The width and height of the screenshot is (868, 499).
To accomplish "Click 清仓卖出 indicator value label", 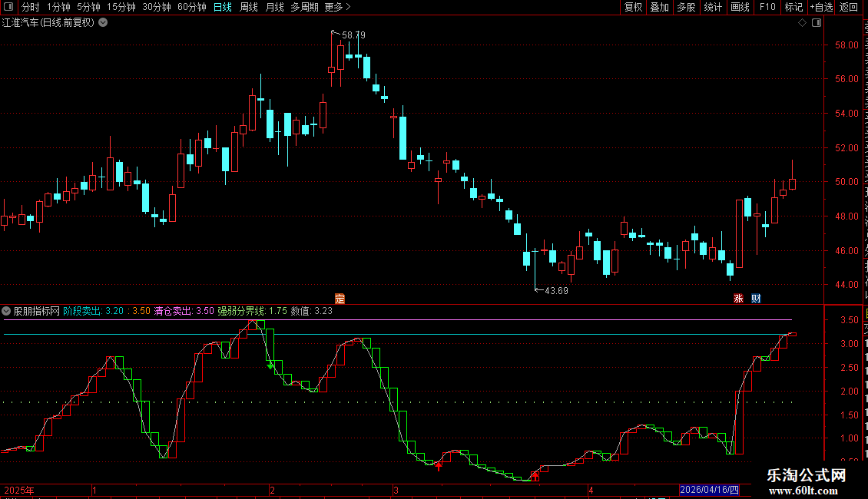I will coord(184,311).
